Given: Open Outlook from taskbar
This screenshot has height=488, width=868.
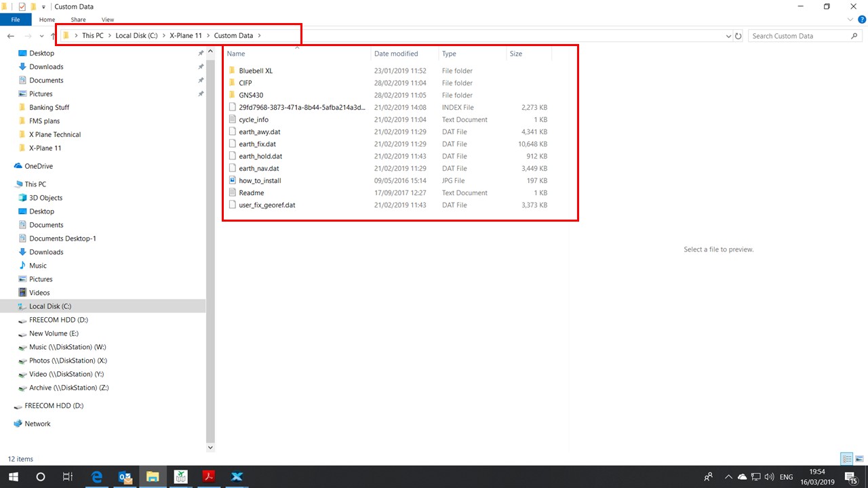Looking at the screenshot, I should click(x=125, y=476).
